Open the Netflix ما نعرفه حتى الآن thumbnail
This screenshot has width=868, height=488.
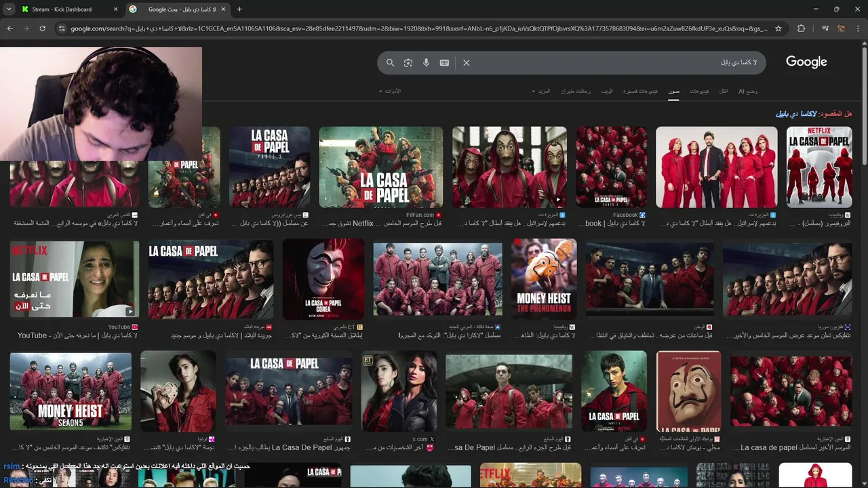pyautogui.click(x=75, y=279)
